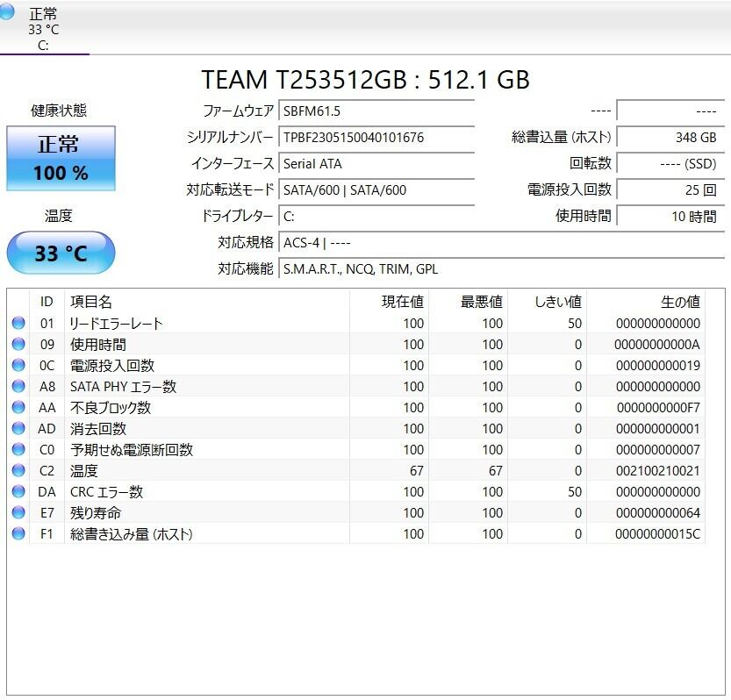Viewport: 731px width, 700px height.
Task: Click the status dot for 残り寿命 row E7
Action: (x=18, y=512)
